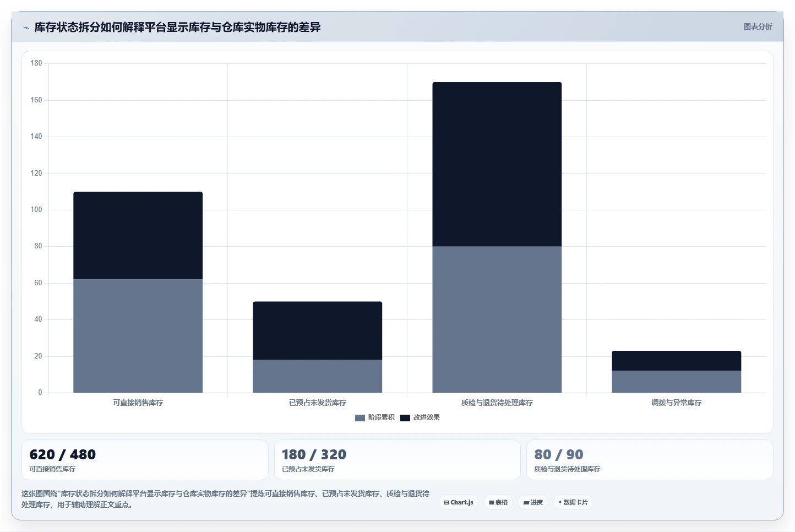Toggle the 阶段累积 legend swatch

coord(360,417)
